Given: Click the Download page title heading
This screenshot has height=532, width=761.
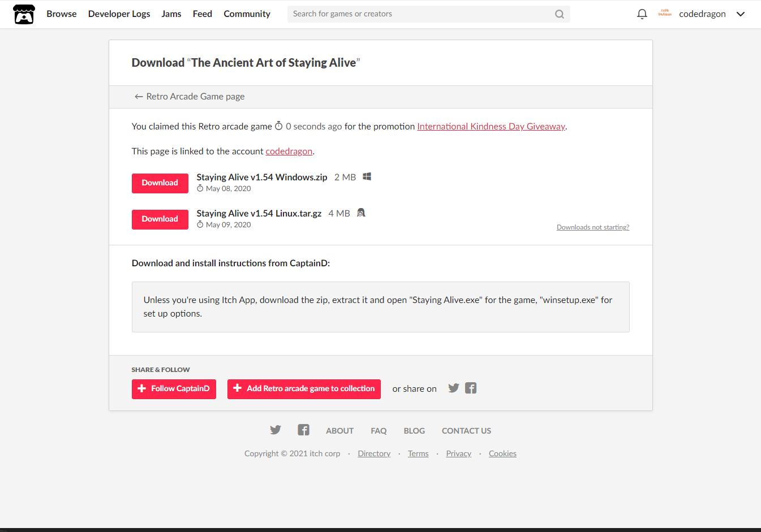Looking at the screenshot, I should (x=246, y=63).
